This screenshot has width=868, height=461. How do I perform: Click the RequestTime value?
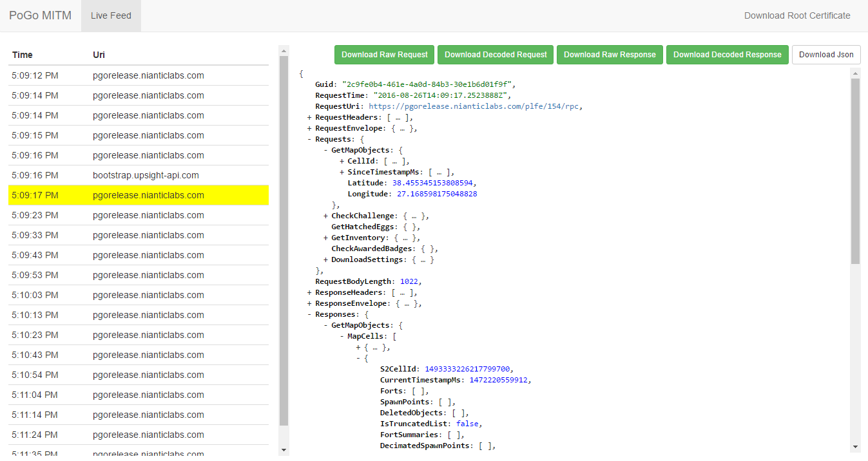coord(441,95)
